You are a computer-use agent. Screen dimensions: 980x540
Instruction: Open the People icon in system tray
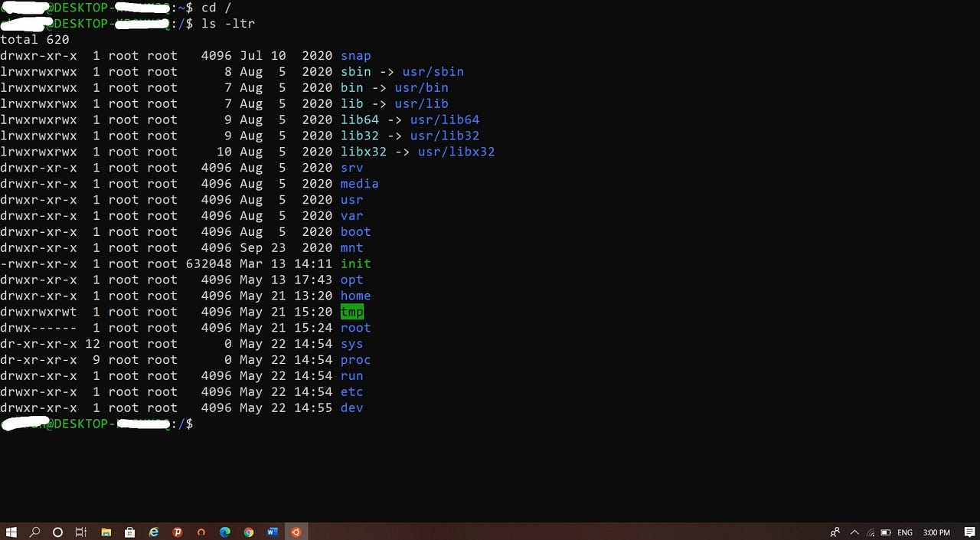tap(835, 532)
